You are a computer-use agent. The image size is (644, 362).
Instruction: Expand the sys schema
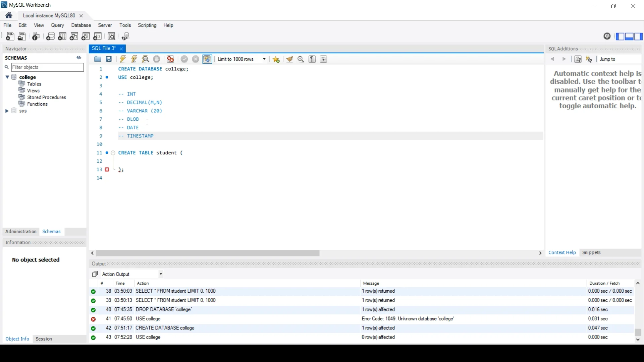[x=7, y=111]
